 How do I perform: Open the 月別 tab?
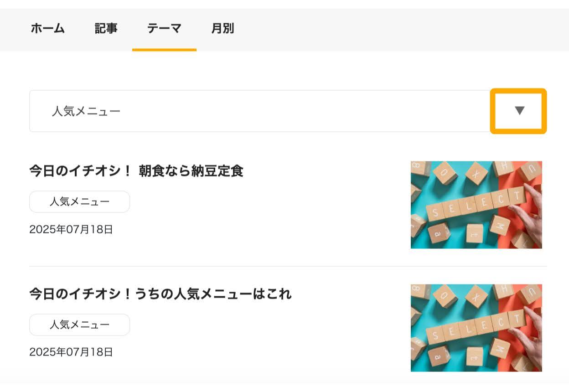pos(223,29)
